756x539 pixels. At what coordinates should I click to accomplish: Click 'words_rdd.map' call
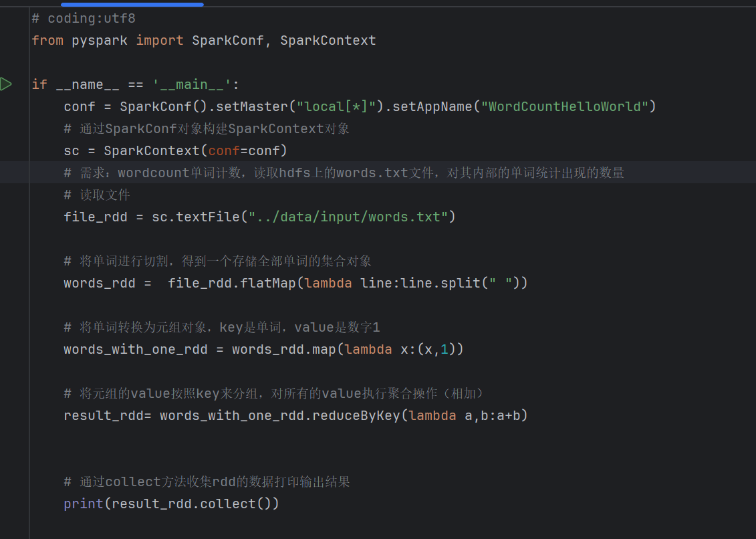tap(284, 349)
